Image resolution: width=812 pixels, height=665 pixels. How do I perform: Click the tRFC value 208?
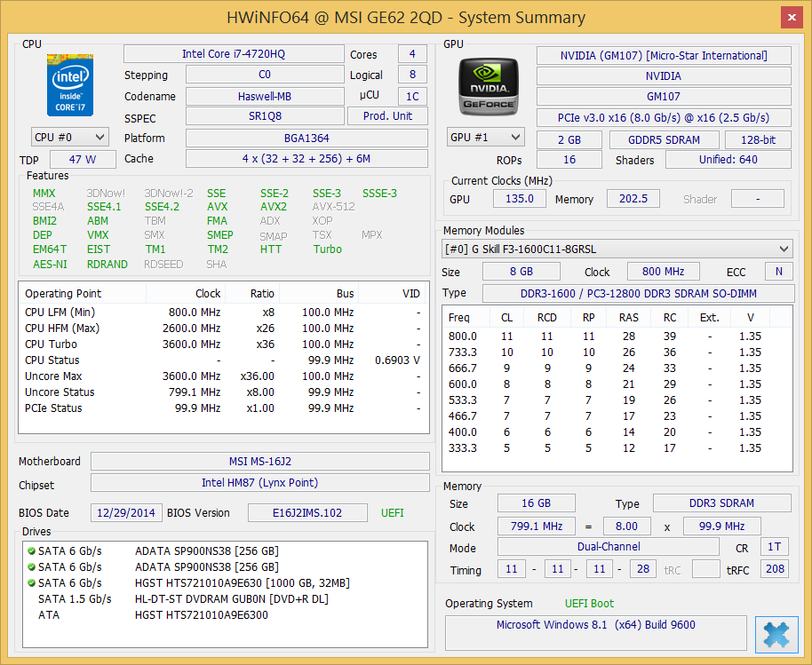point(775,569)
